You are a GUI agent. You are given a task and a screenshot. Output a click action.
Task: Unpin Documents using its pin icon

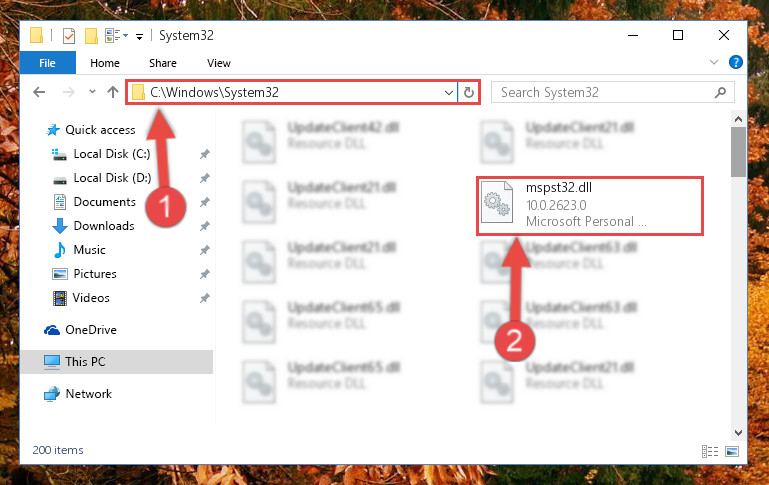tap(205, 202)
